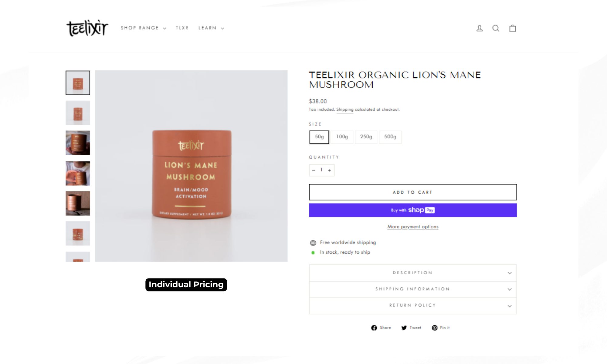607x364 pixels.
Task: Select the 250g size option
Action: [366, 137]
